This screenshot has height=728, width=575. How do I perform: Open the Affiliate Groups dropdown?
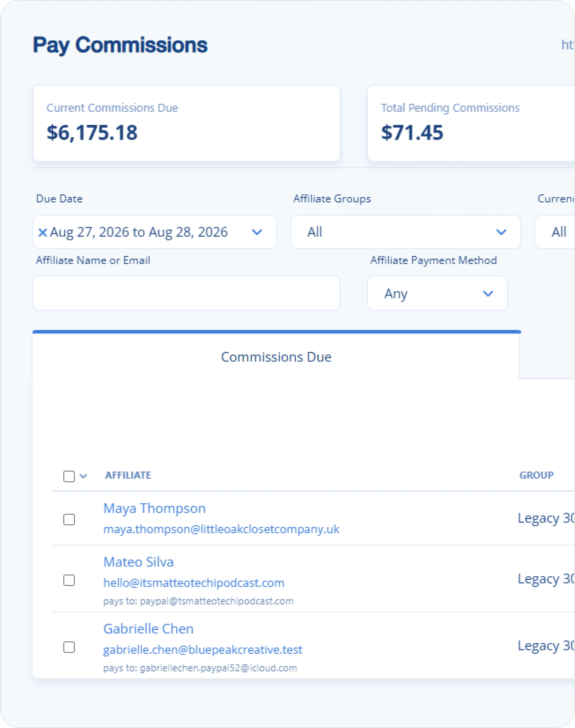point(406,232)
